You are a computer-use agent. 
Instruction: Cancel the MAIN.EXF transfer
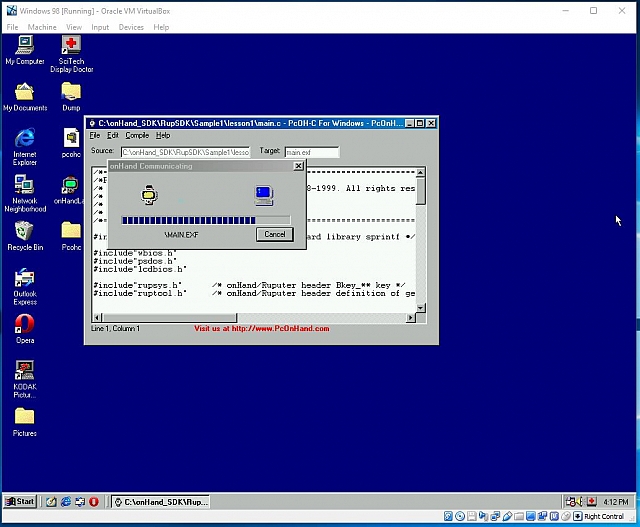[275, 234]
